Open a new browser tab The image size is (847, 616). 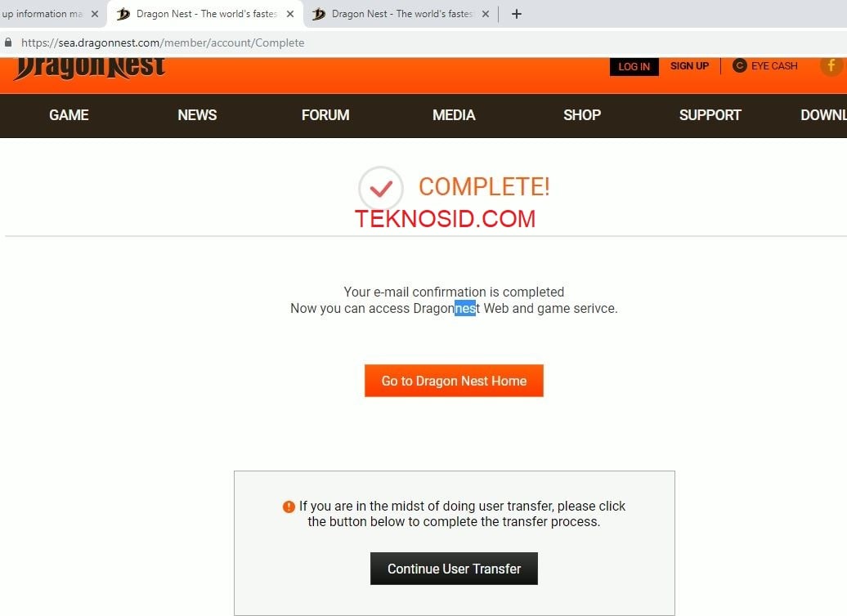(x=517, y=14)
